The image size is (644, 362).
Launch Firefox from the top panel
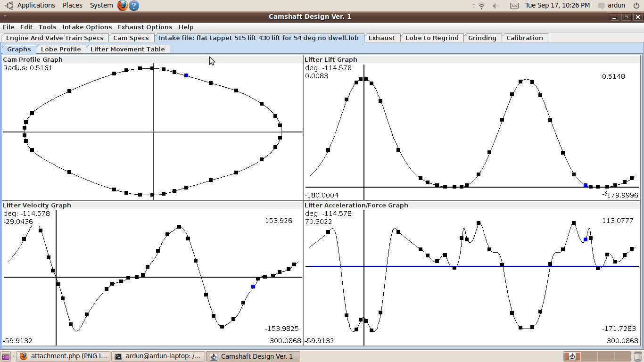[123, 6]
